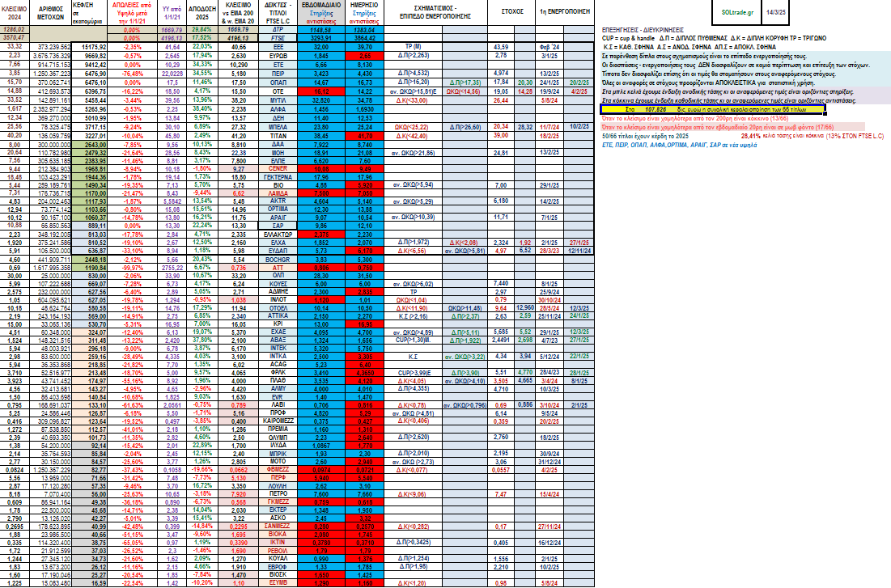
Task: Select the blue new-highs note listing ΕΤΕ, ΠΕΙΡ, ΟΠΑΠ
Action: pos(679,146)
